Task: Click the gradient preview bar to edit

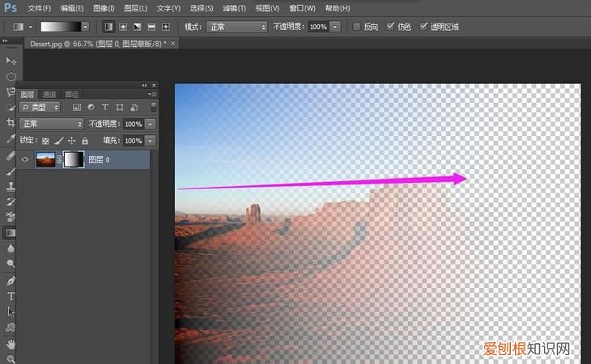Action: pyautogui.click(x=60, y=27)
